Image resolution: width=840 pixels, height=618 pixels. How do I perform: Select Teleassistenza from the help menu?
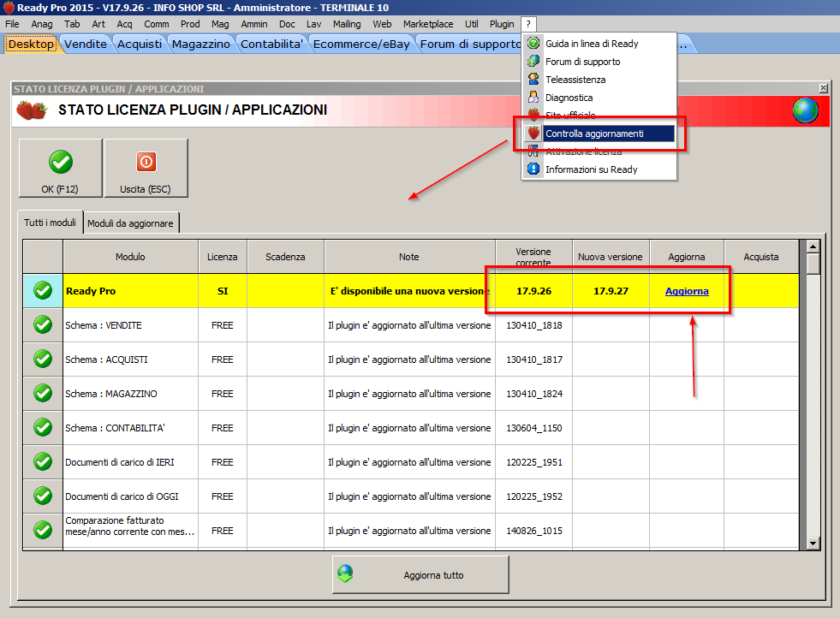coord(600,80)
